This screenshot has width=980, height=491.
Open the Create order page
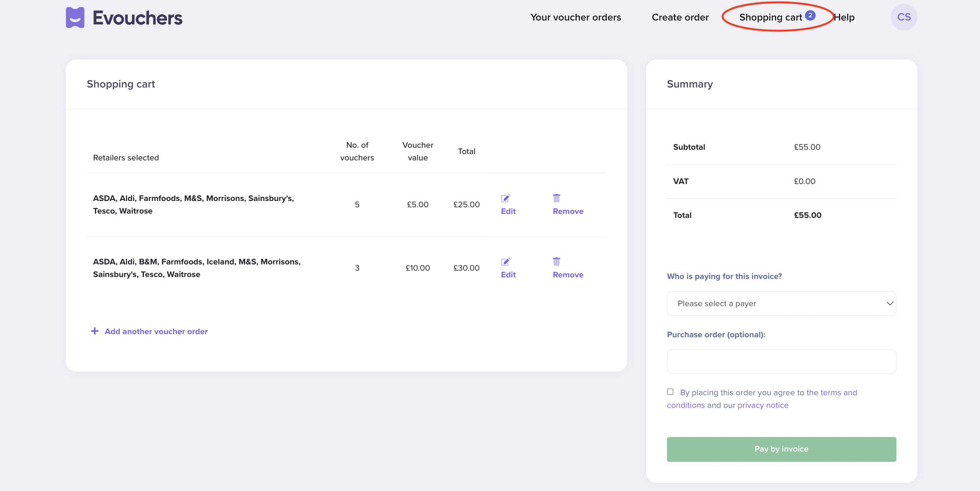pyautogui.click(x=680, y=17)
